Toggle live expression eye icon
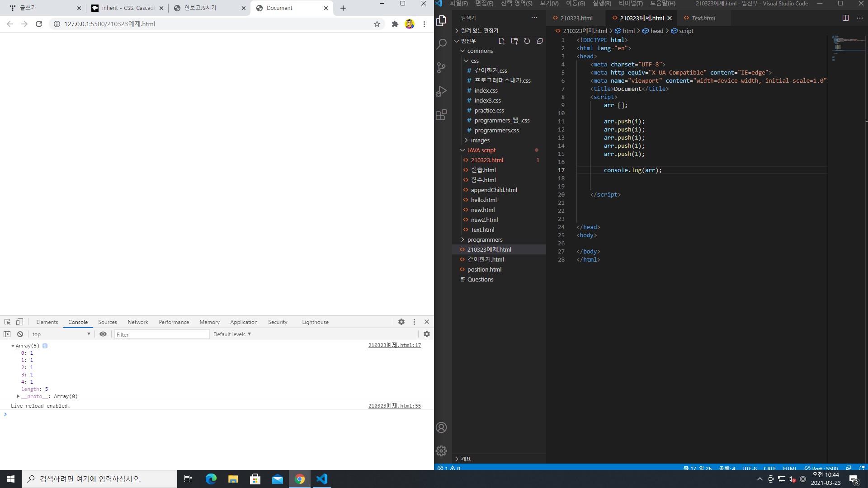Screen dimensions: 868x488 [103, 334]
